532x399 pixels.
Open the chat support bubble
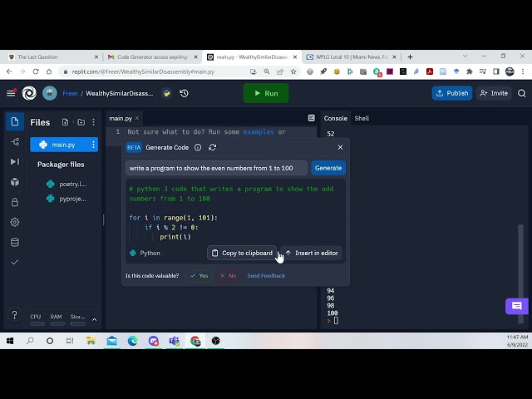517,306
